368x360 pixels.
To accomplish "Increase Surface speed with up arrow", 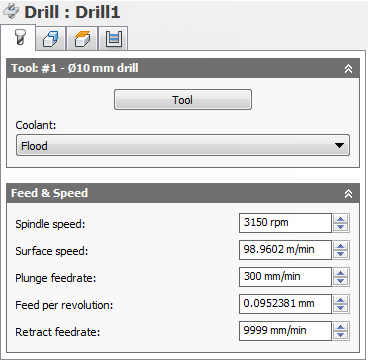I will point(340,246).
